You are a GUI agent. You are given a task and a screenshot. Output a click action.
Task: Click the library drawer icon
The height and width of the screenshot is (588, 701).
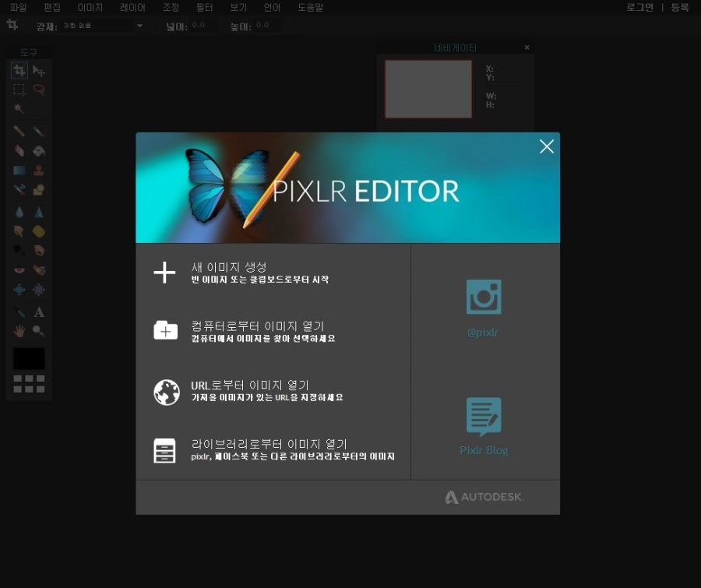pos(164,450)
